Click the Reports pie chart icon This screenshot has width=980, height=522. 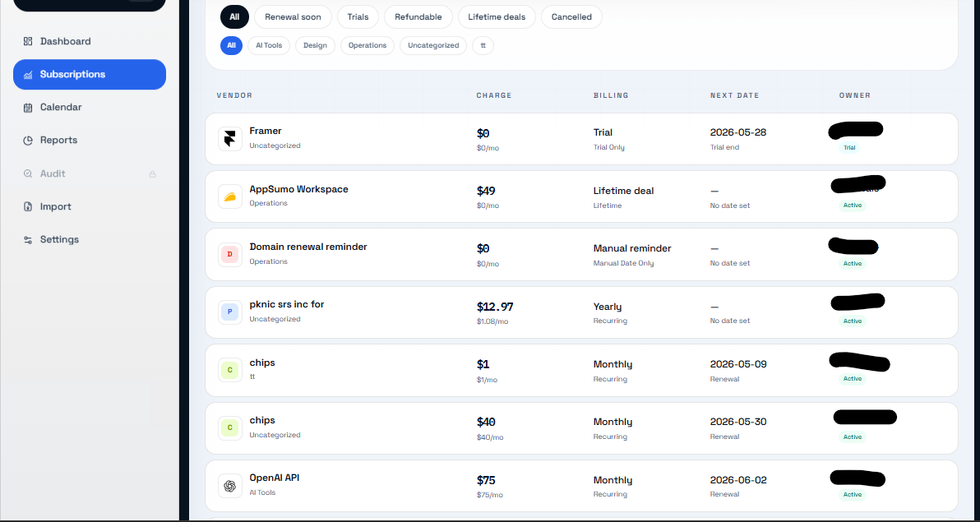(x=27, y=141)
